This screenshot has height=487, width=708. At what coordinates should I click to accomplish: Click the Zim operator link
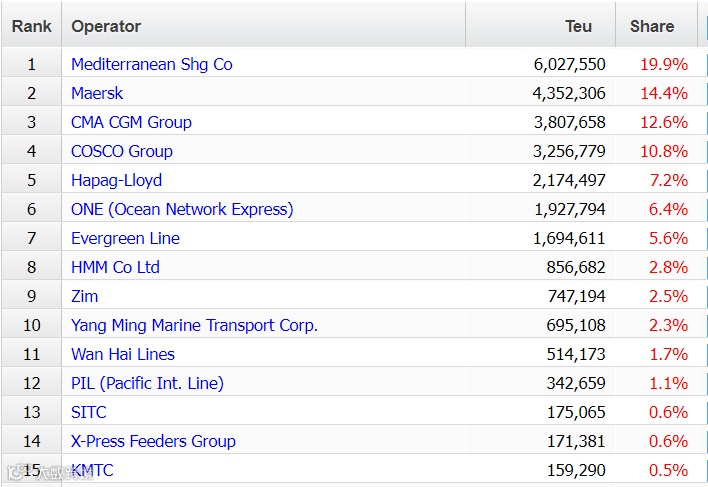coord(84,296)
